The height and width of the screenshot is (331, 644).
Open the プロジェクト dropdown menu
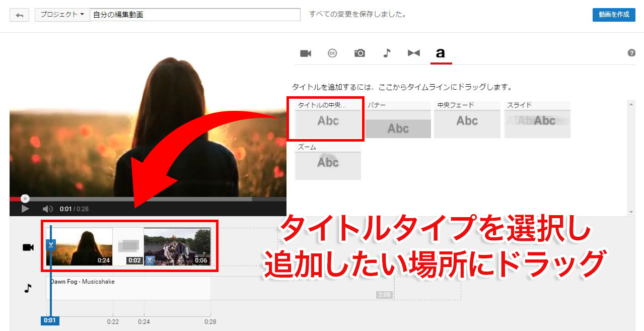[62, 15]
